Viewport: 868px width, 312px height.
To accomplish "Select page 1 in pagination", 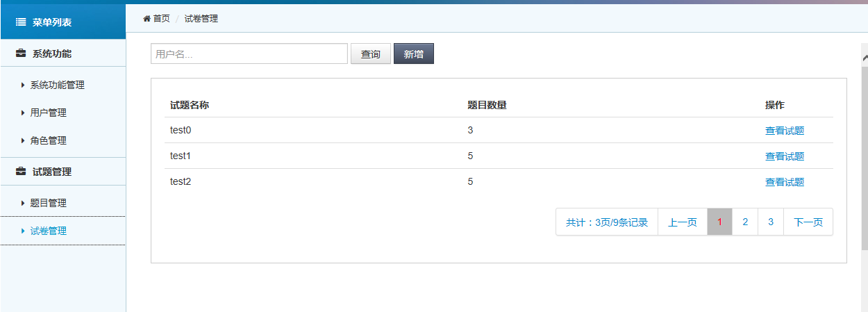I will pos(719,222).
